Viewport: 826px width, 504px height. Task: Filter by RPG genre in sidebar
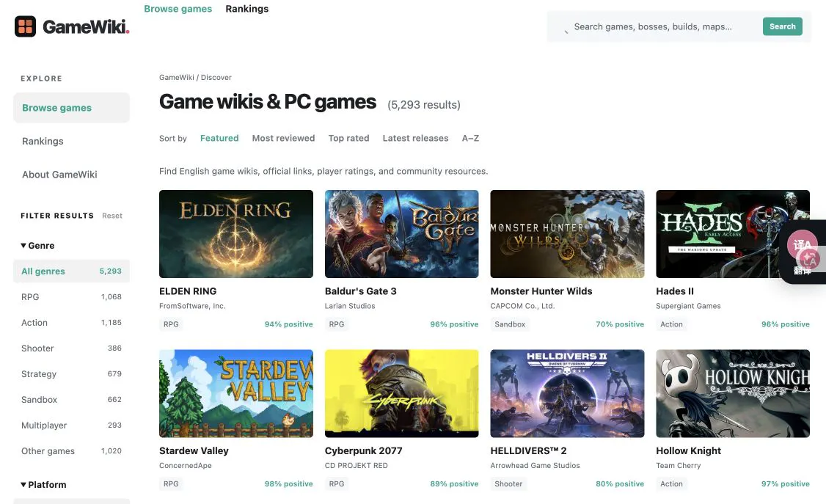pos(72,297)
